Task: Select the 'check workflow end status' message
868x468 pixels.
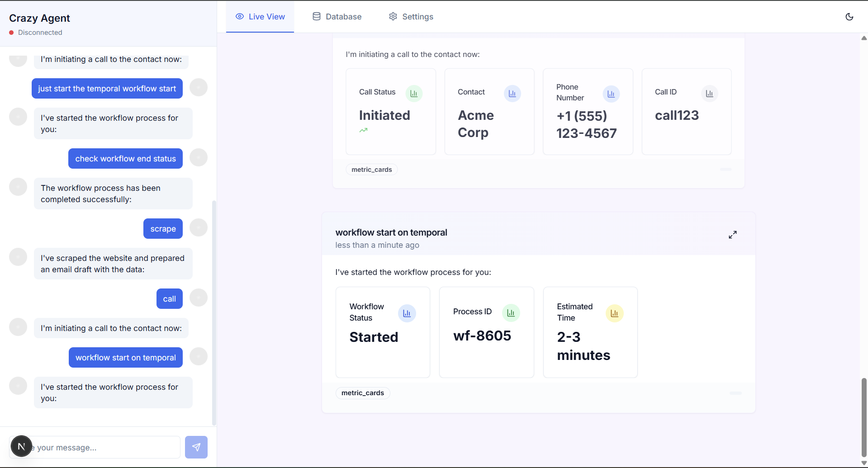Action: pos(126,159)
